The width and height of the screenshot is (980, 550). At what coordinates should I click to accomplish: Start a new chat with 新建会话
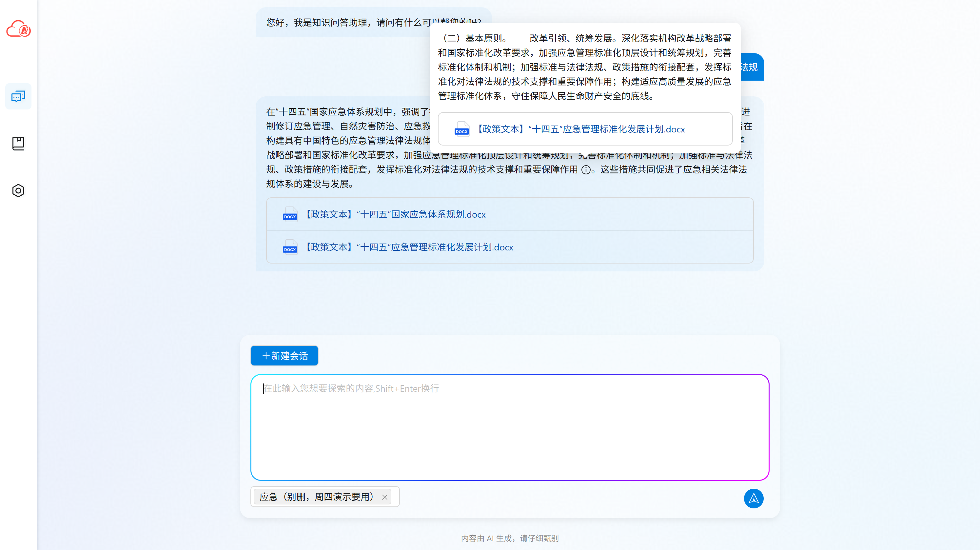[284, 356]
